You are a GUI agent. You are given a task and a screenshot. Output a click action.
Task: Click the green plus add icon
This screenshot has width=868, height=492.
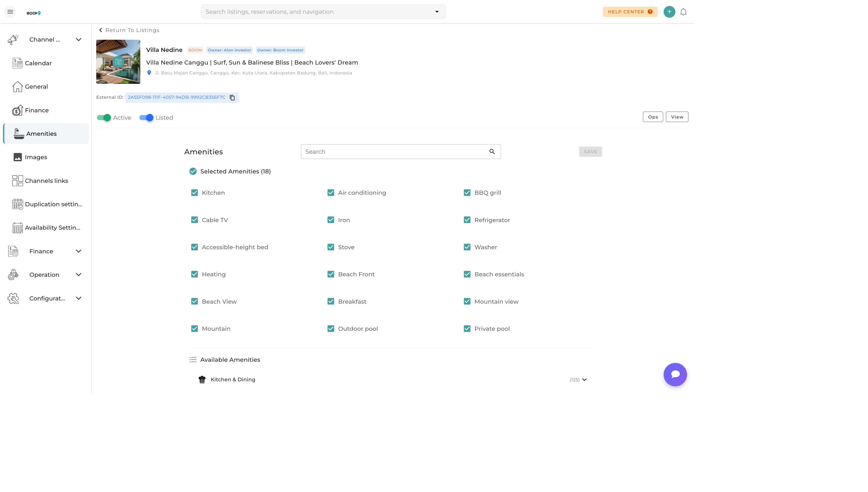click(669, 12)
